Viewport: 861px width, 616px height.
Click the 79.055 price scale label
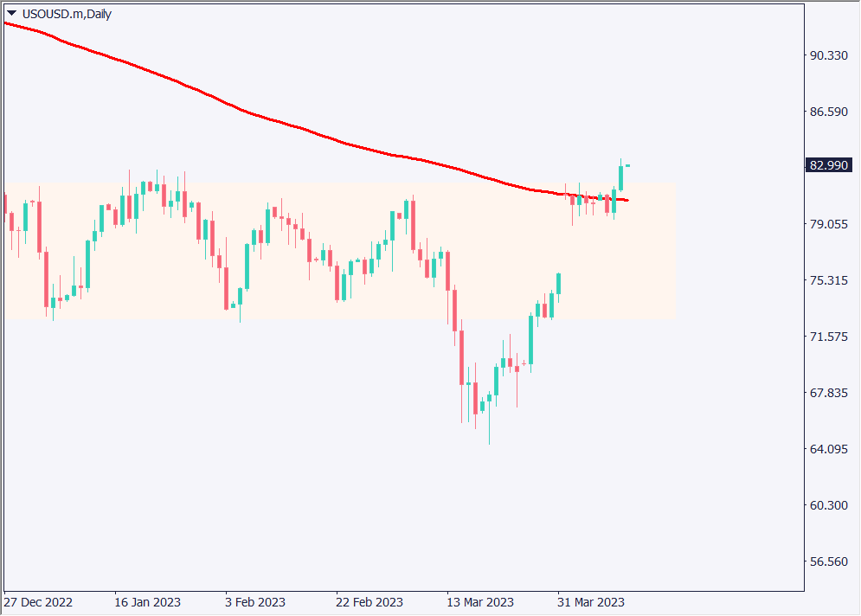(827, 224)
